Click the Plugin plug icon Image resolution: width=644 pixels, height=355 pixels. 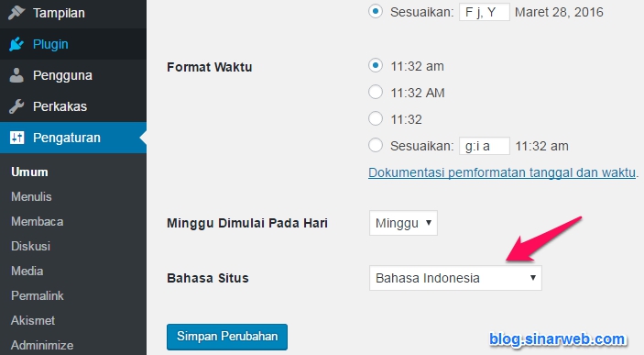[x=16, y=44]
